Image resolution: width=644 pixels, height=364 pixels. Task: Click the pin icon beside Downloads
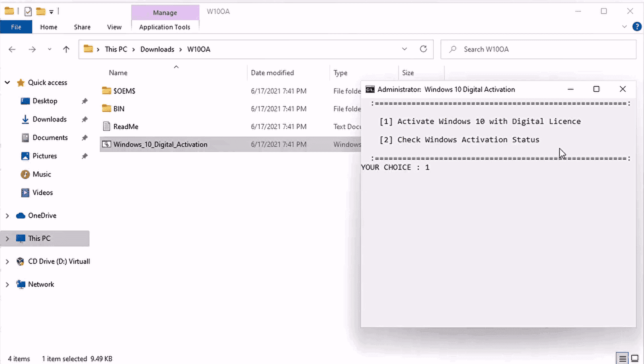pyautogui.click(x=84, y=119)
